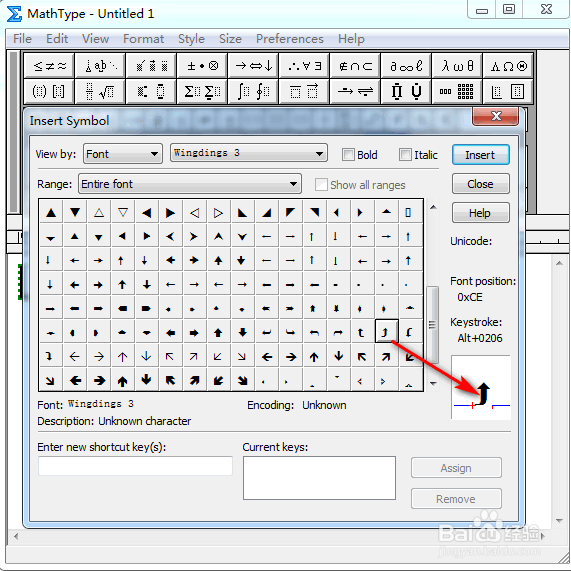Click the Insert button
This screenshot has height=571, width=571.
[x=480, y=155]
